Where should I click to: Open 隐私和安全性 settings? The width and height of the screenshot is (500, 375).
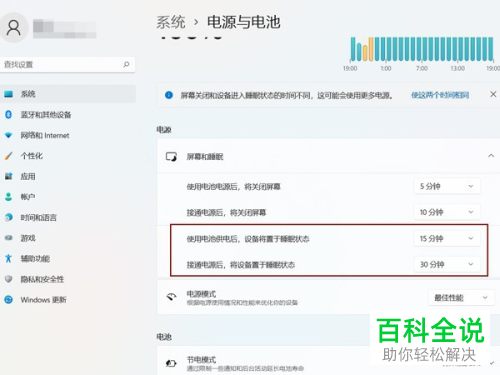(x=68, y=279)
